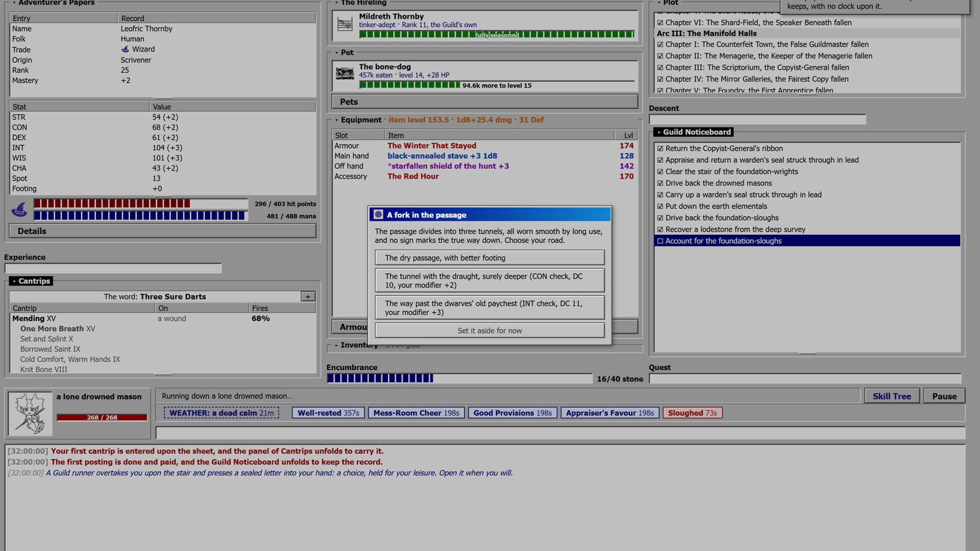Toggle Chapter IV Mirror Galleries checkbox
Screen dimensions: 980x551
[x=660, y=79]
